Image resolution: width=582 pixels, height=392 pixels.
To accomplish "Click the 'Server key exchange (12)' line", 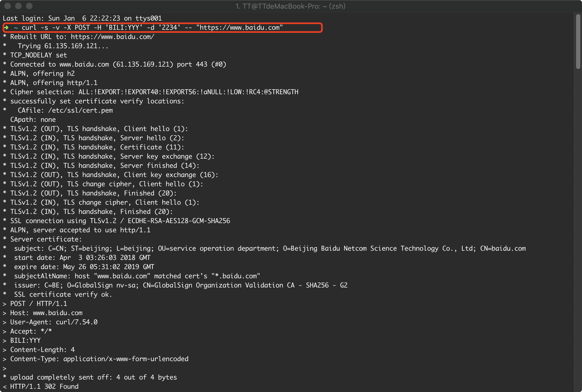I will click(109, 156).
